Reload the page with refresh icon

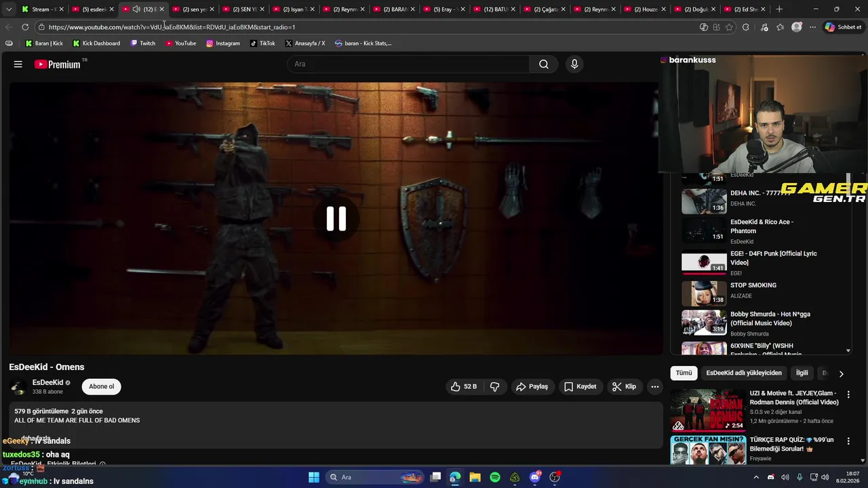(x=25, y=27)
